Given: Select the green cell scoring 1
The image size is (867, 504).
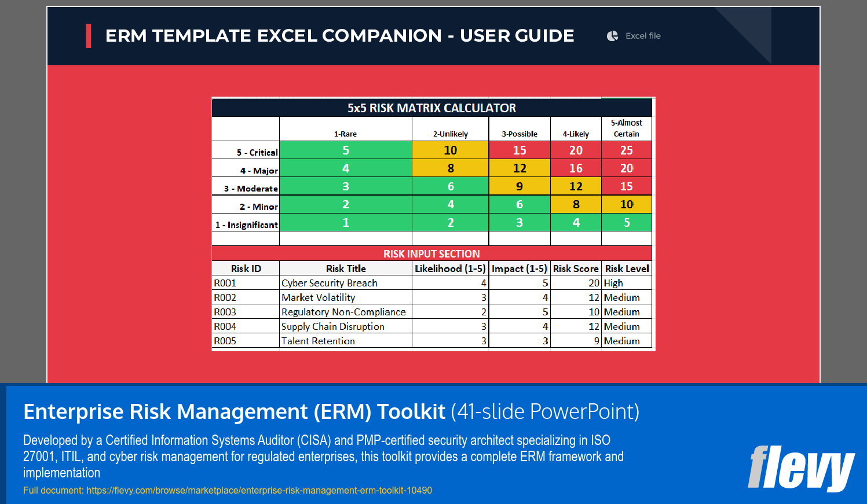Looking at the screenshot, I should (x=345, y=223).
